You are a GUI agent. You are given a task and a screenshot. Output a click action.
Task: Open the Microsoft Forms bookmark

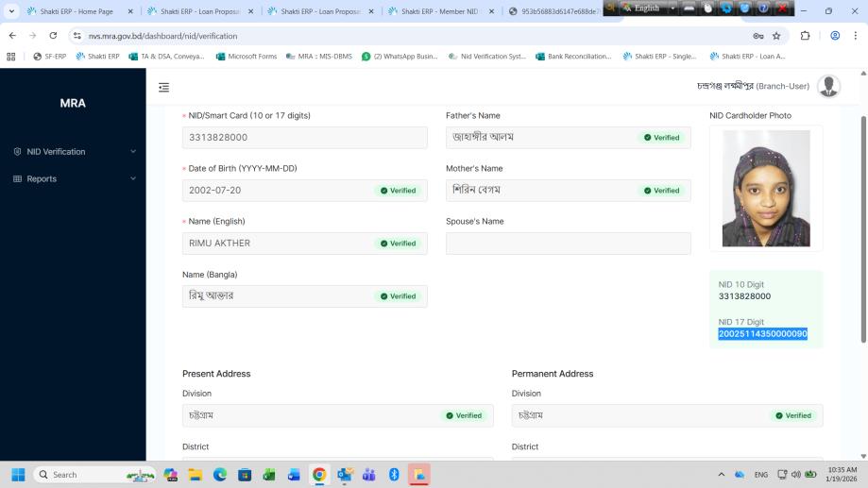click(x=247, y=57)
